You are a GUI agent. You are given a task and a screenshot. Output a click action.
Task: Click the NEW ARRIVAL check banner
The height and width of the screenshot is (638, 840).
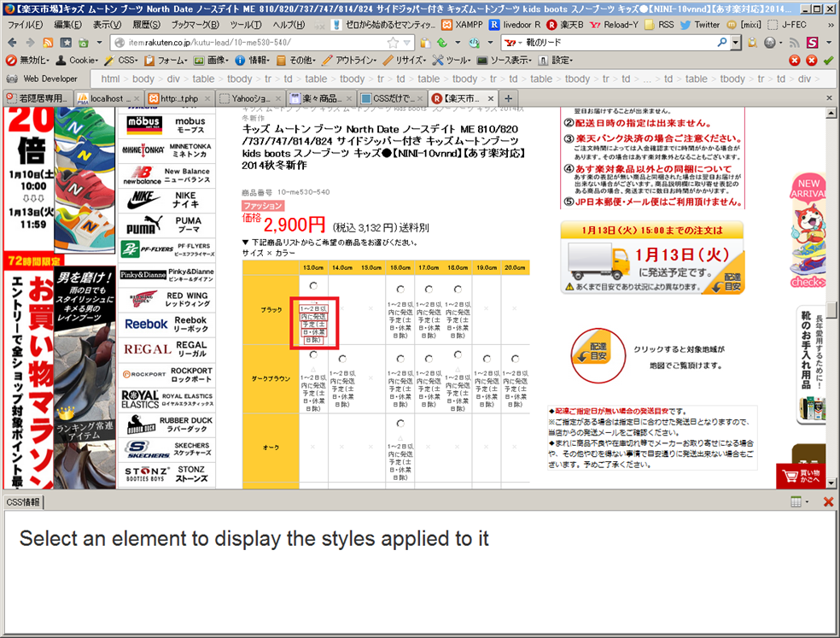tap(808, 231)
